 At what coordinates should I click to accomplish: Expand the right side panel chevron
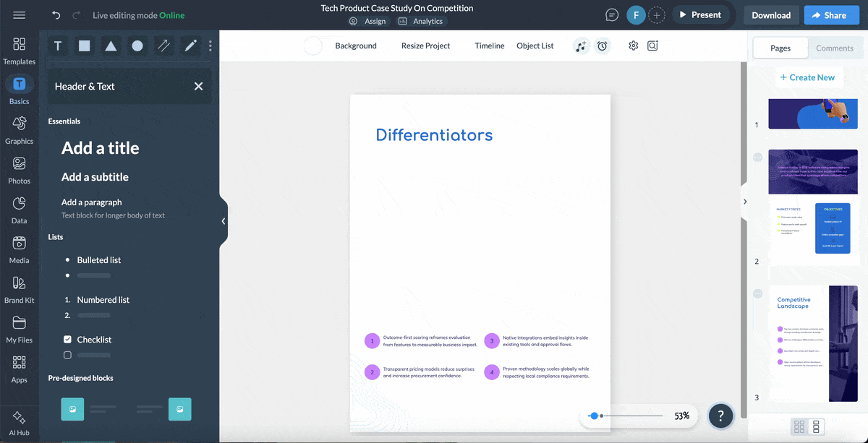tap(745, 202)
